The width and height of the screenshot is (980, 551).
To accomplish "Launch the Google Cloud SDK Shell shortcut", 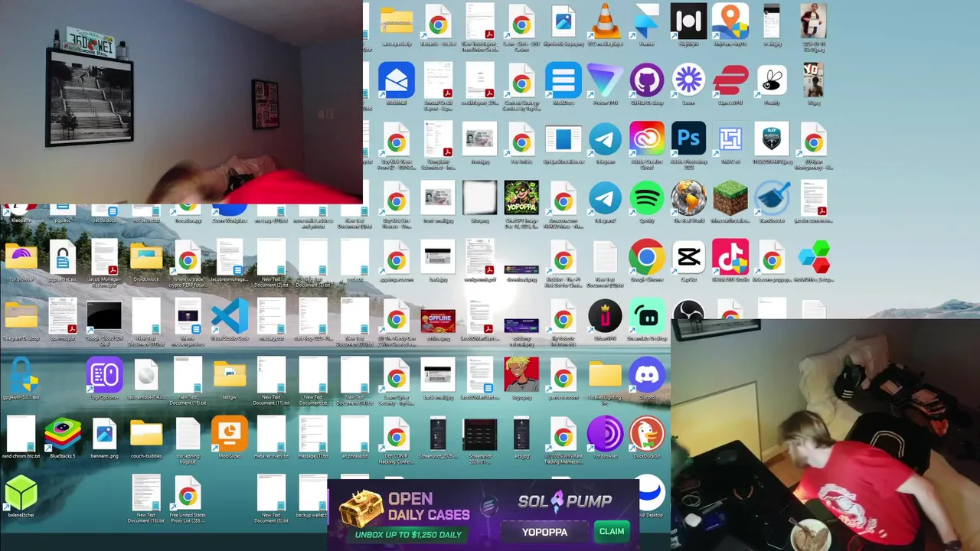I will click(104, 317).
